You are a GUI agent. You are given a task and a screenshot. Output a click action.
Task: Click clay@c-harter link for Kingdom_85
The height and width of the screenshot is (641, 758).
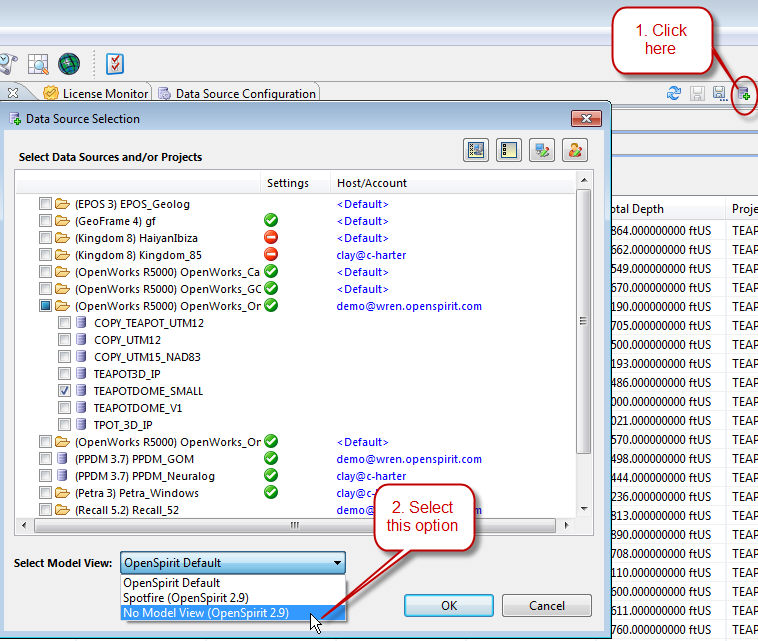[371, 255]
